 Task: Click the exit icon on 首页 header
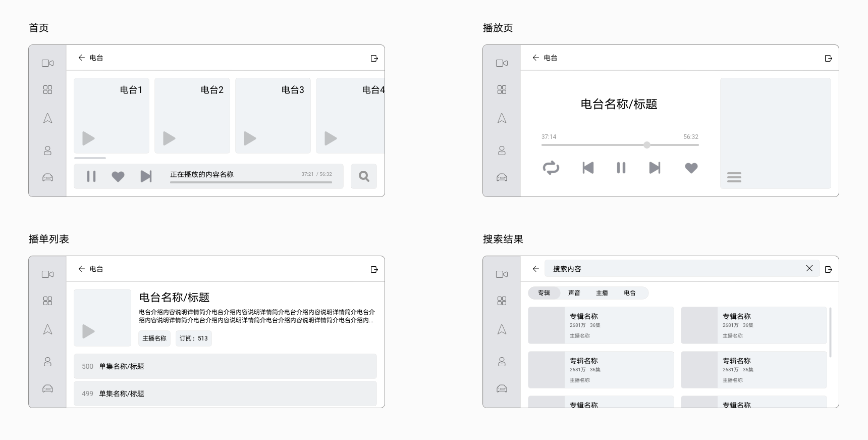tap(374, 58)
